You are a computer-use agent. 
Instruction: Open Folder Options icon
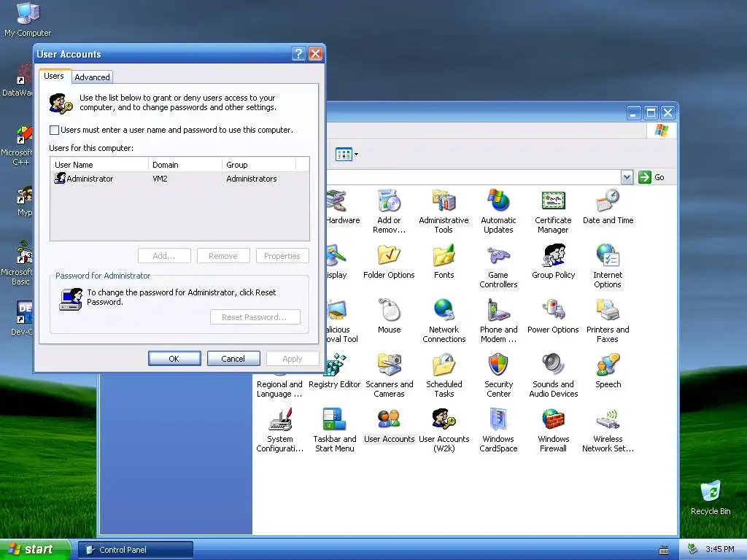click(389, 262)
